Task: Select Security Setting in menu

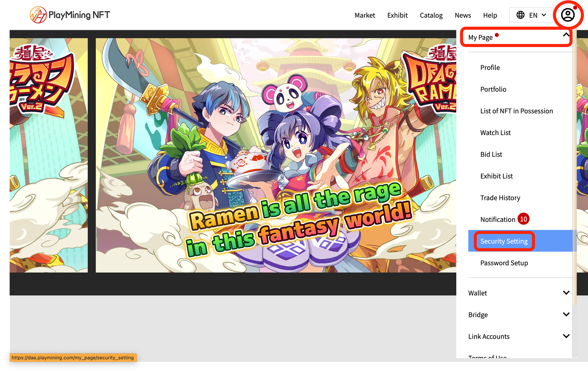Action: coord(504,241)
